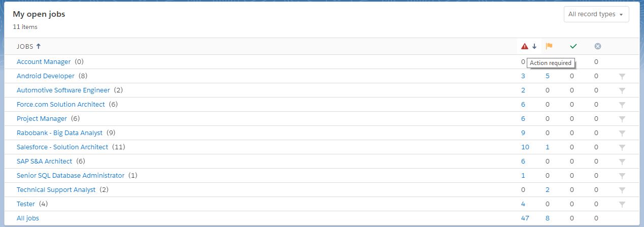Click action required count 10 for Salesforce job
The image size is (644, 227).
click(x=525, y=147)
